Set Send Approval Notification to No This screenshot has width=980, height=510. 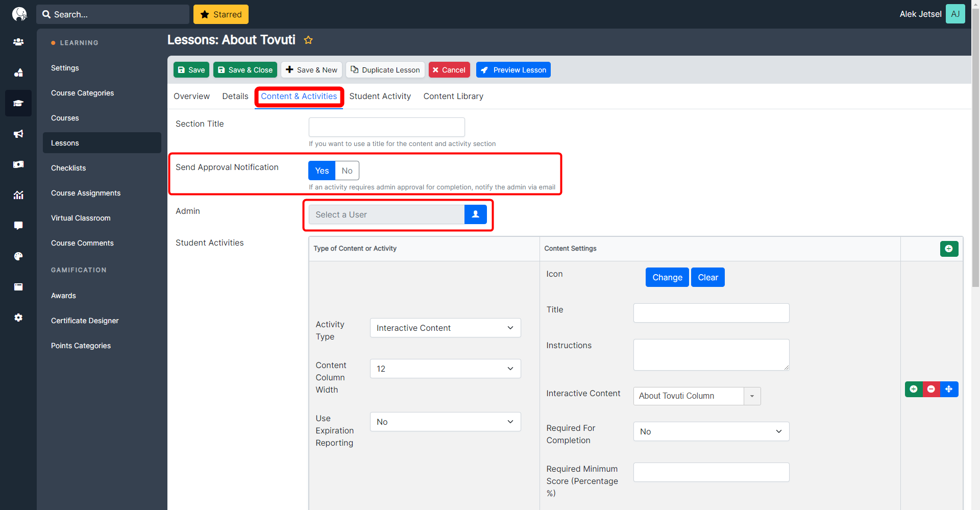[347, 171]
